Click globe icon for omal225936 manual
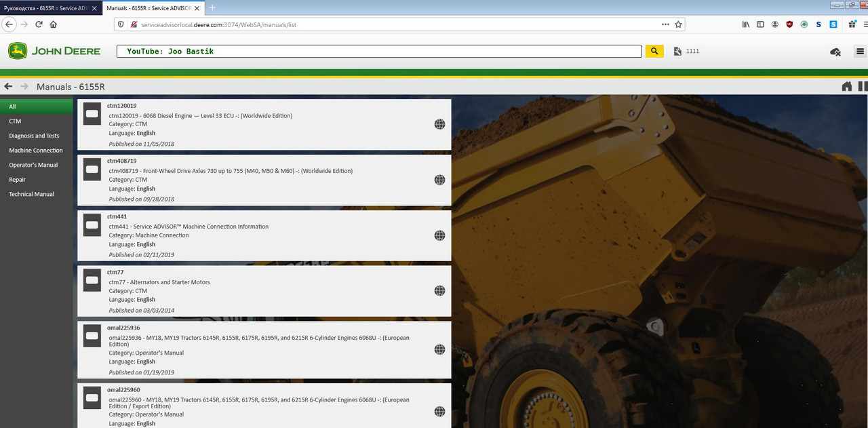Image resolution: width=868 pixels, height=428 pixels. [439, 349]
